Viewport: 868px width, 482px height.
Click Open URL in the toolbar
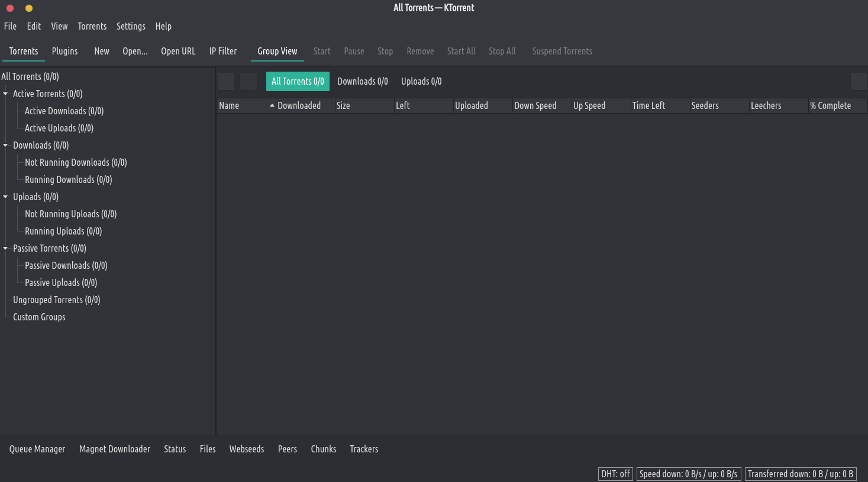[178, 51]
